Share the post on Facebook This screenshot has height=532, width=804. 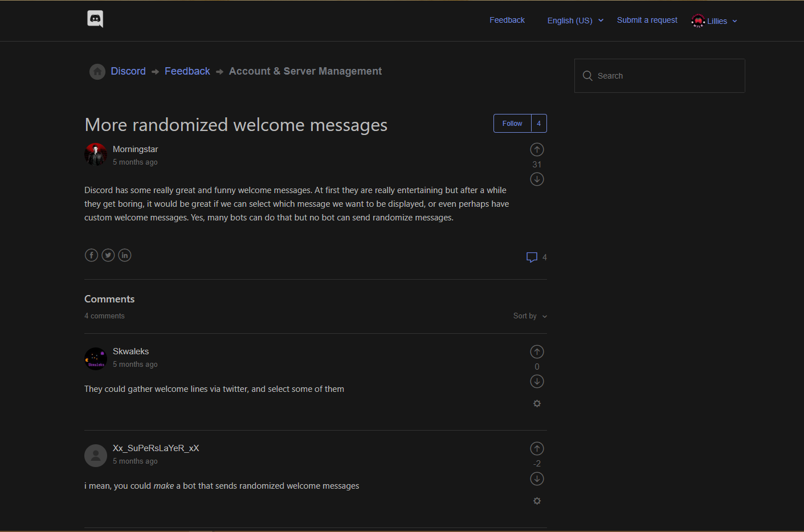tap(91, 255)
